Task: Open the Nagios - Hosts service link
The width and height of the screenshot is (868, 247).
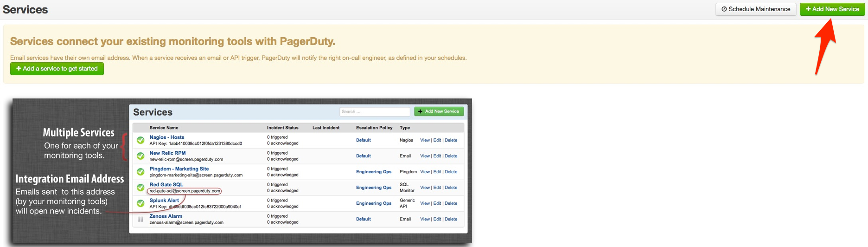Action: [167, 137]
